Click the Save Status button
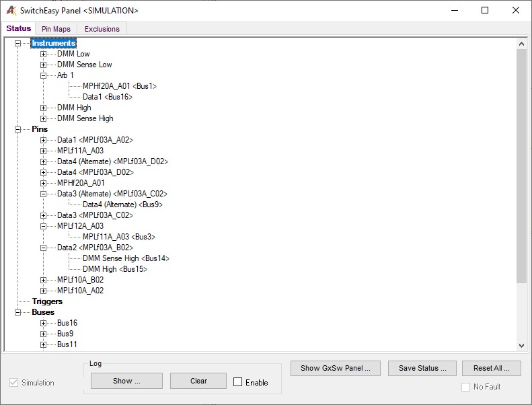This screenshot has height=405, width=532. coord(422,368)
